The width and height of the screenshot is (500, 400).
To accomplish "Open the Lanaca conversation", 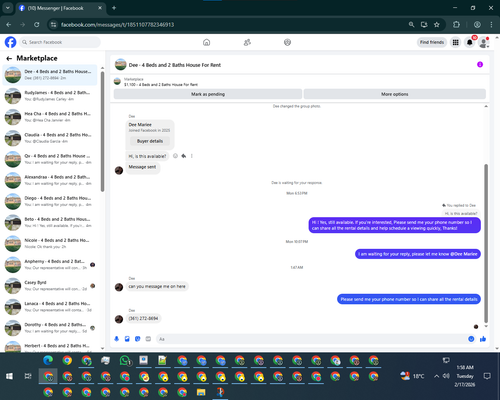I will pyautogui.click(x=50, y=307).
